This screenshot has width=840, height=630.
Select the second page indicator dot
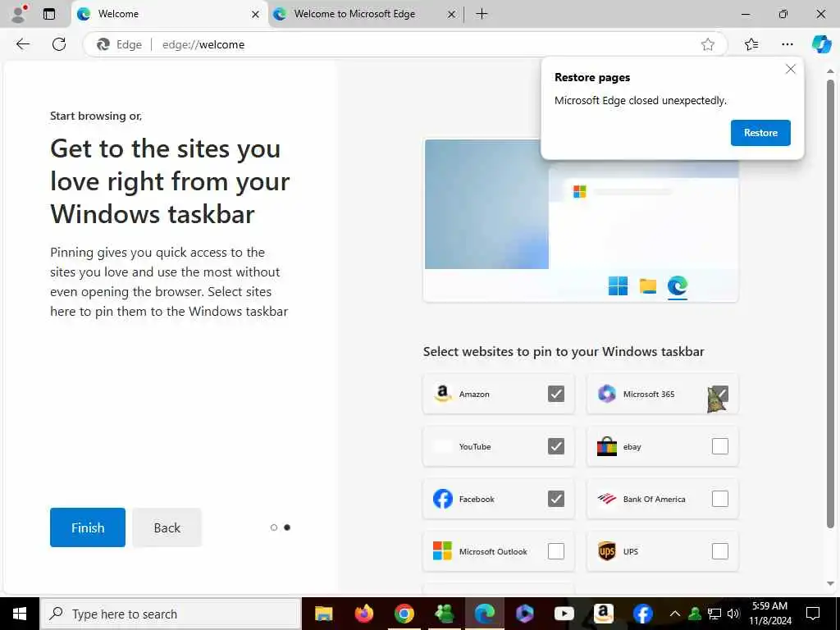point(287,527)
